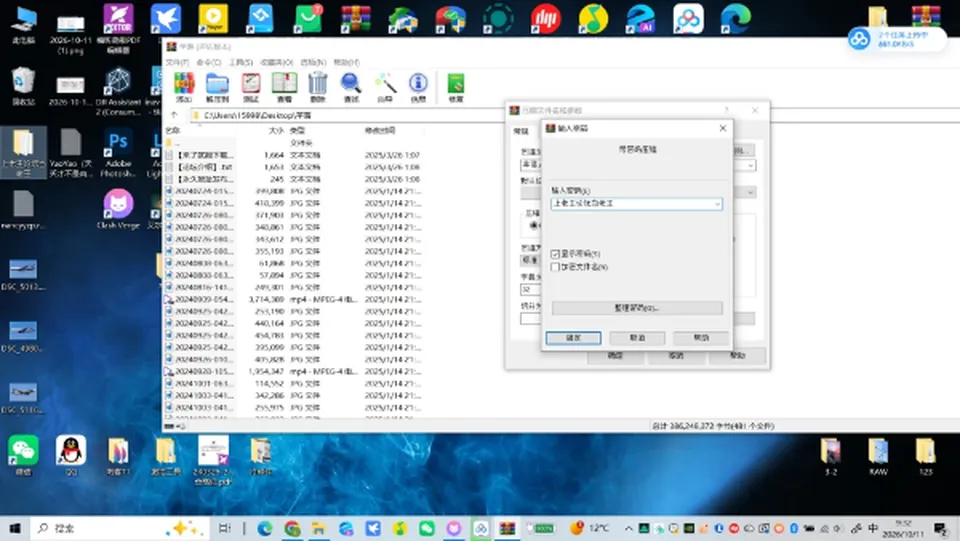Select the This PC desktop icon
This screenshot has width=960, height=541.
23,26
